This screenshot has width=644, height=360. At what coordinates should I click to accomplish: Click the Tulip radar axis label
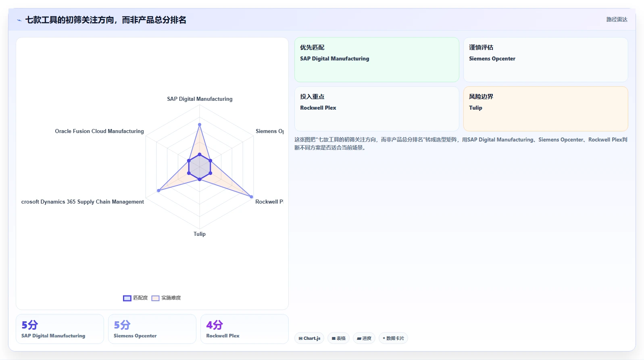click(200, 234)
